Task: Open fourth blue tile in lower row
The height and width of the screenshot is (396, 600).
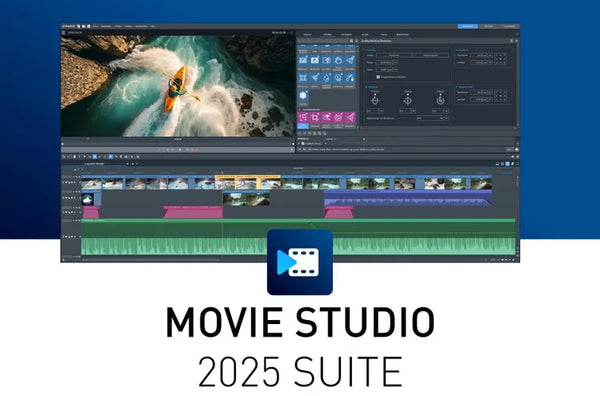Action: (338, 78)
